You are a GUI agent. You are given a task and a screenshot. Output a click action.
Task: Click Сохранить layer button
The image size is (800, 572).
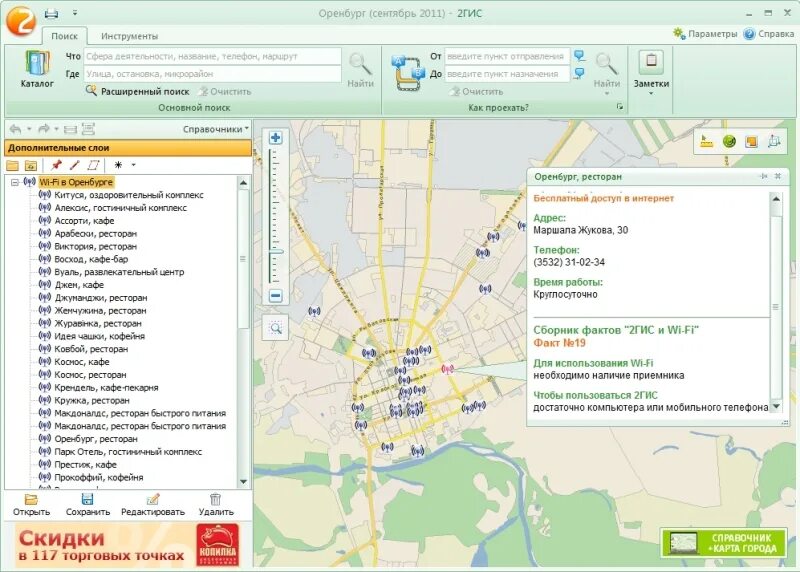(x=88, y=505)
